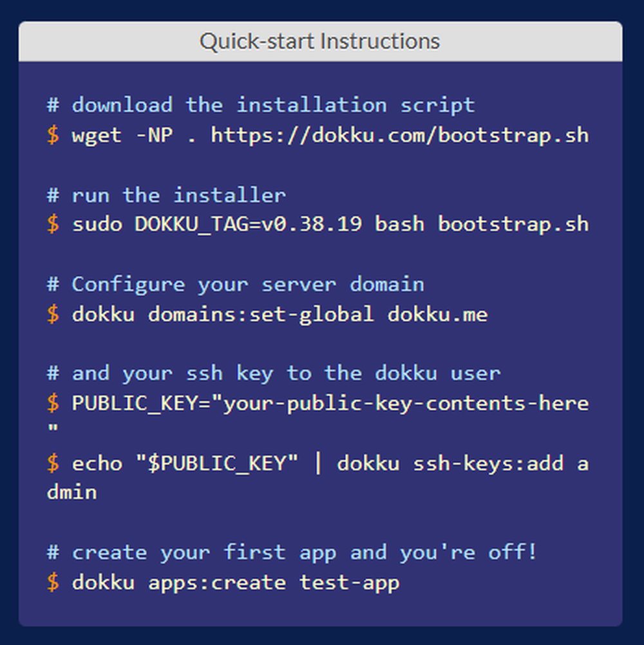Click the 'PUBLIC_KEY="your-public-key-contents-here' line
Image resolution: width=644 pixels, height=645 pixels.
[330, 404]
